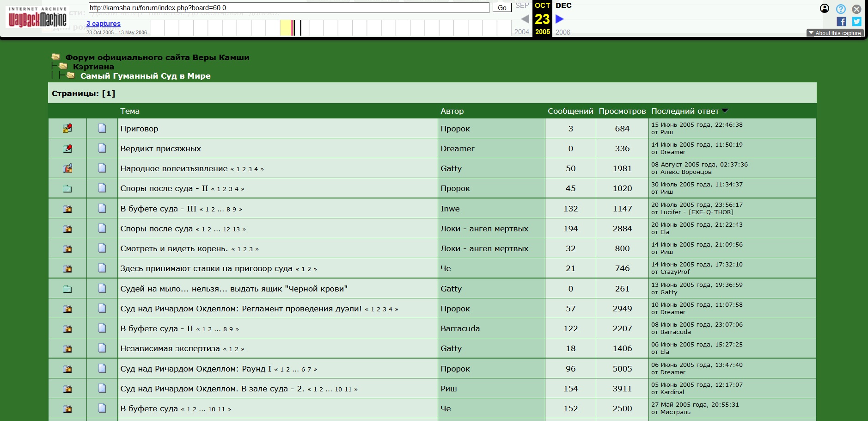Image resolution: width=868 pixels, height=421 pixels.
Task: Select the yellow highlighted month on the capture timeline
Action: coord(286,28)
